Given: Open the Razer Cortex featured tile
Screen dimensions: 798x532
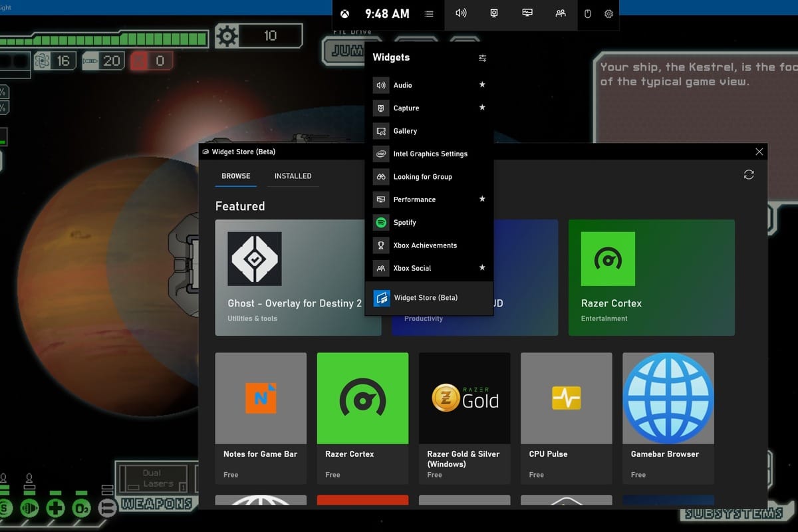Looking at the screenshot, I should click(651, 277).
